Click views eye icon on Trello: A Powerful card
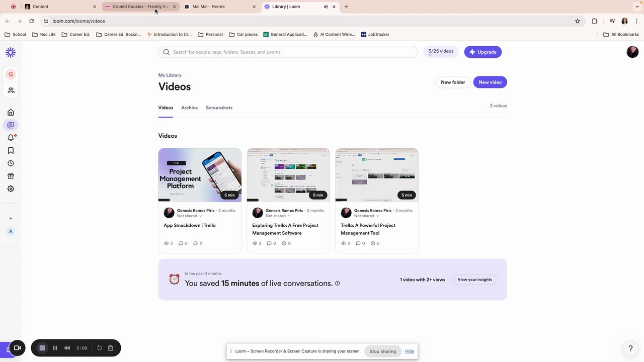 (343, 243)
